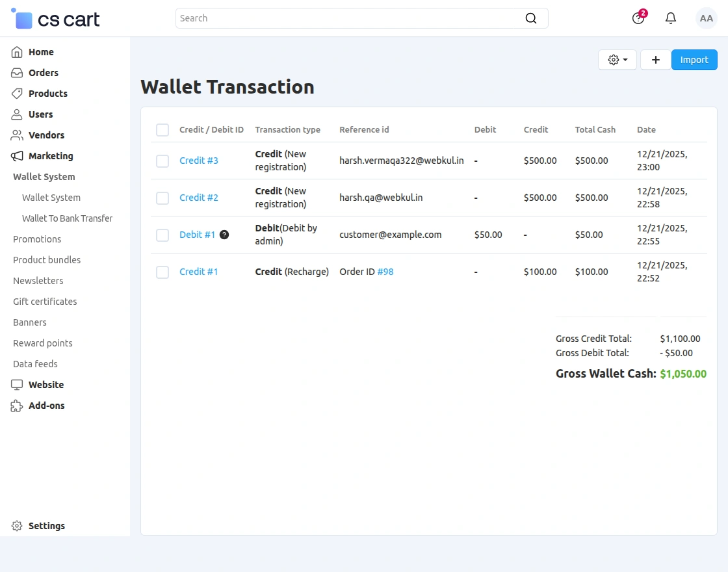Select the Wallet To Bank Transfer menu item
The width and height of the screenshot is (728, 572).
point(67,218)
